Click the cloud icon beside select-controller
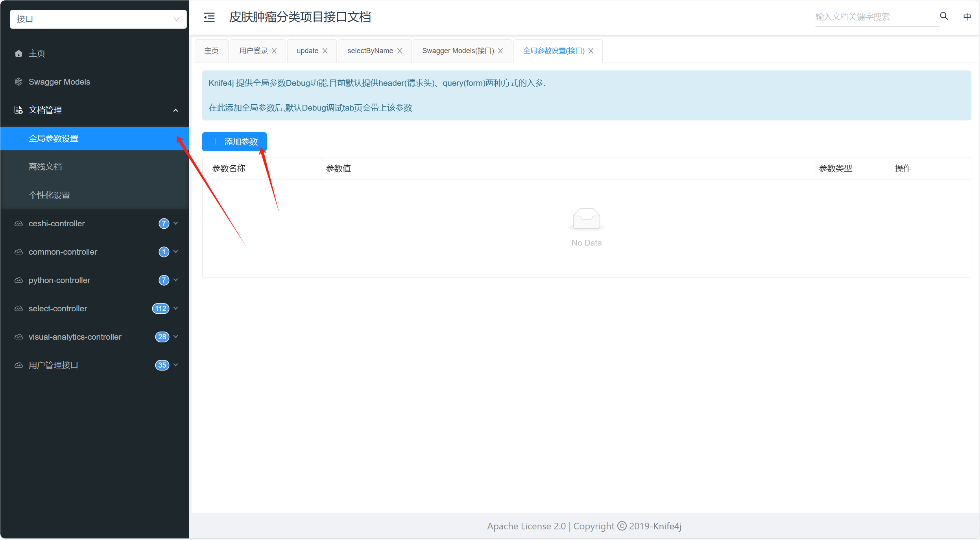The image size is (980, 540). point(18,308)
